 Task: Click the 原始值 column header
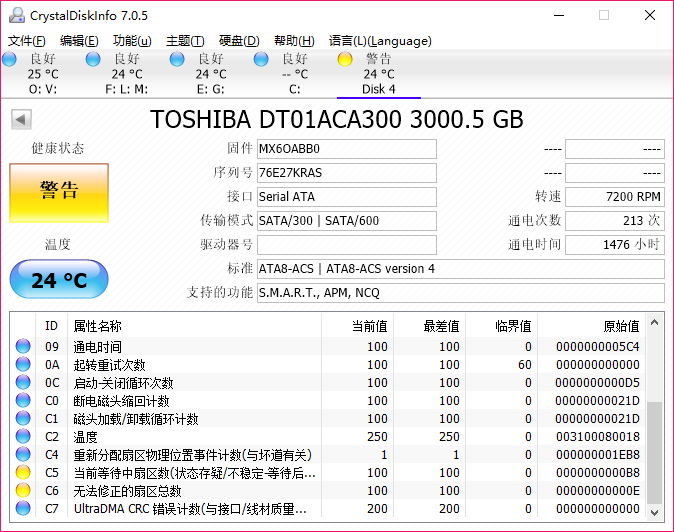tap(591, 326)
